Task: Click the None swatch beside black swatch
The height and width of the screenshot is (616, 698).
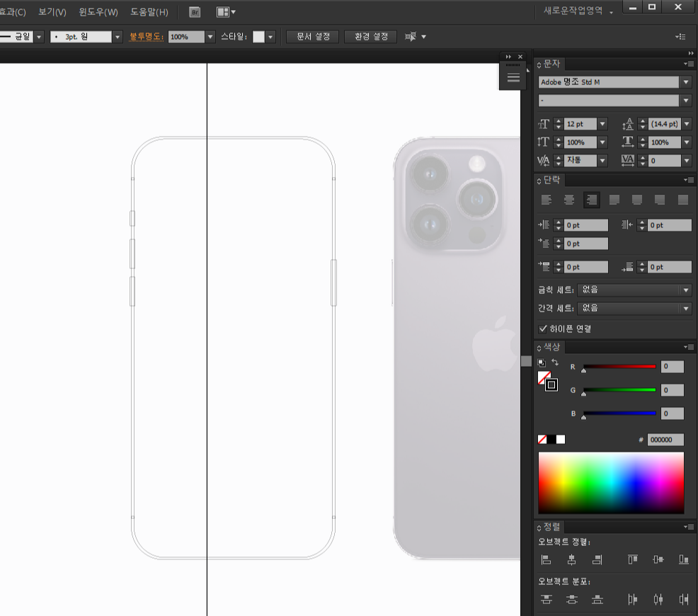Action: coord(542,440)
